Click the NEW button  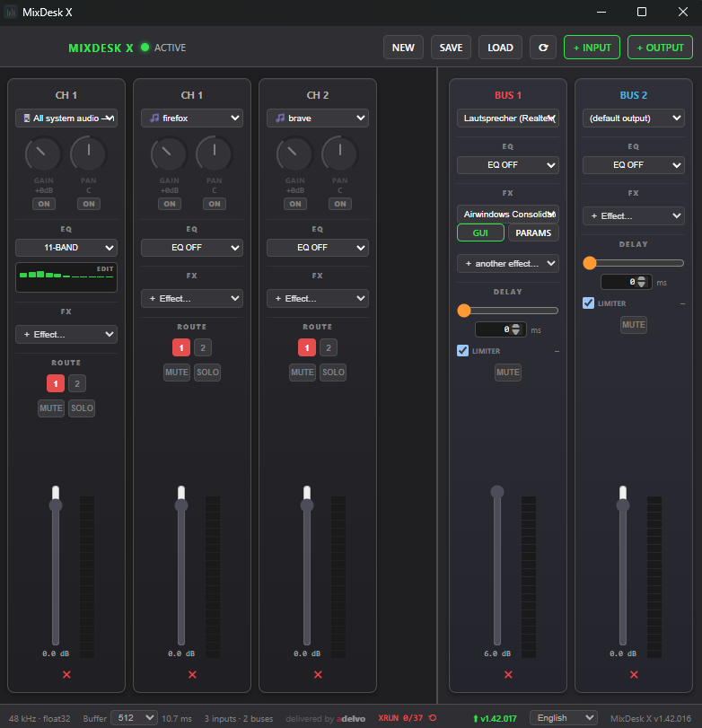point(403,48)
